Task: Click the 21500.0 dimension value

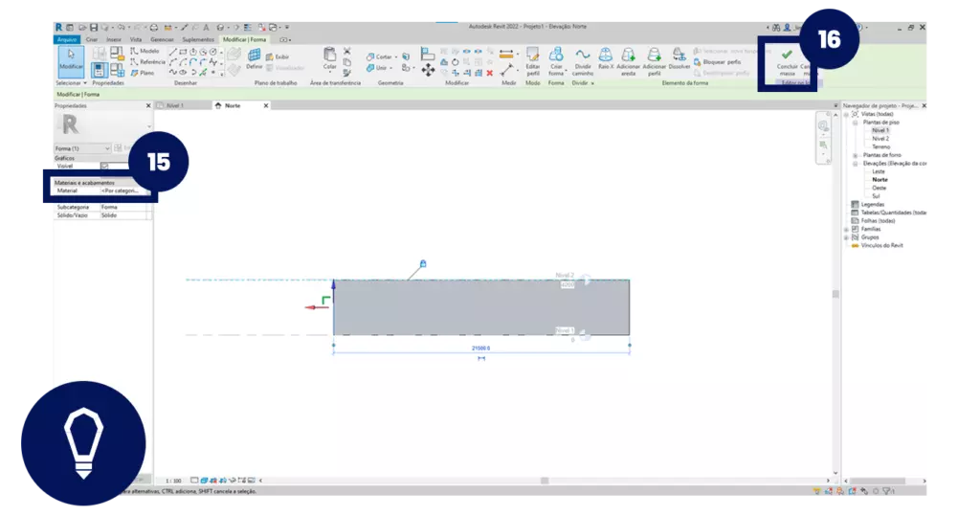Action: coord(480,348)
